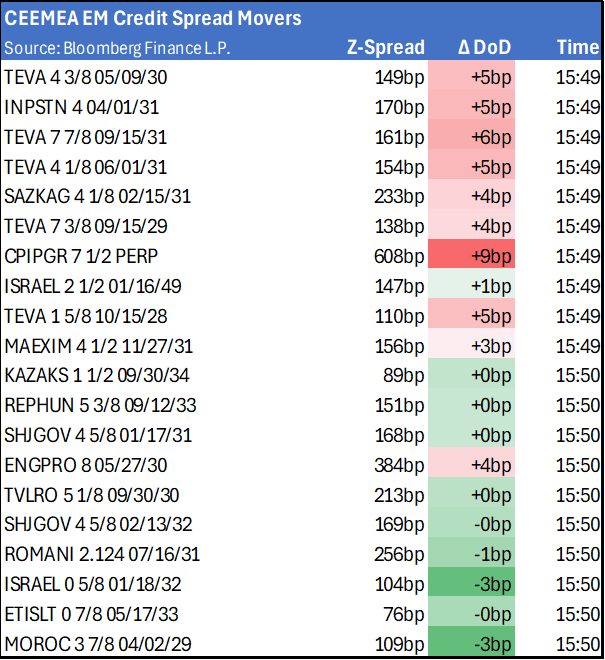This screenshot has height=660, width=605.
Task: Click the 608bp Z-Spread value
Action: 398,255
